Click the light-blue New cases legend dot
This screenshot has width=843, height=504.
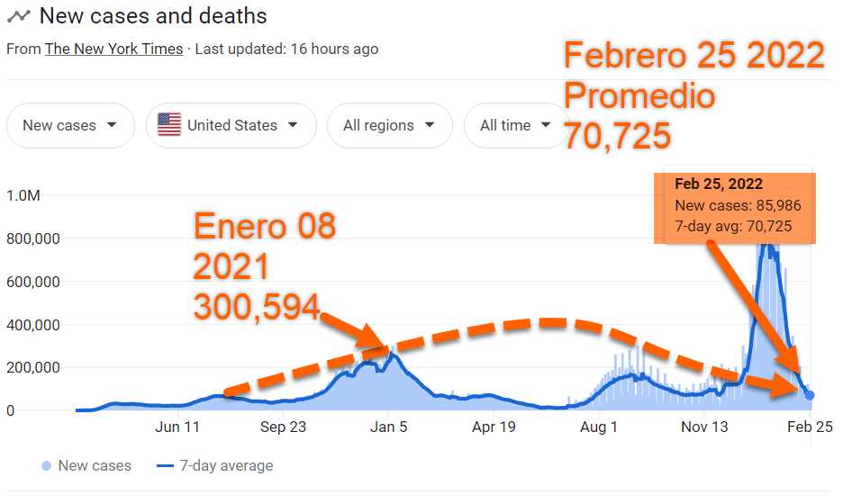tap(46, 466)
